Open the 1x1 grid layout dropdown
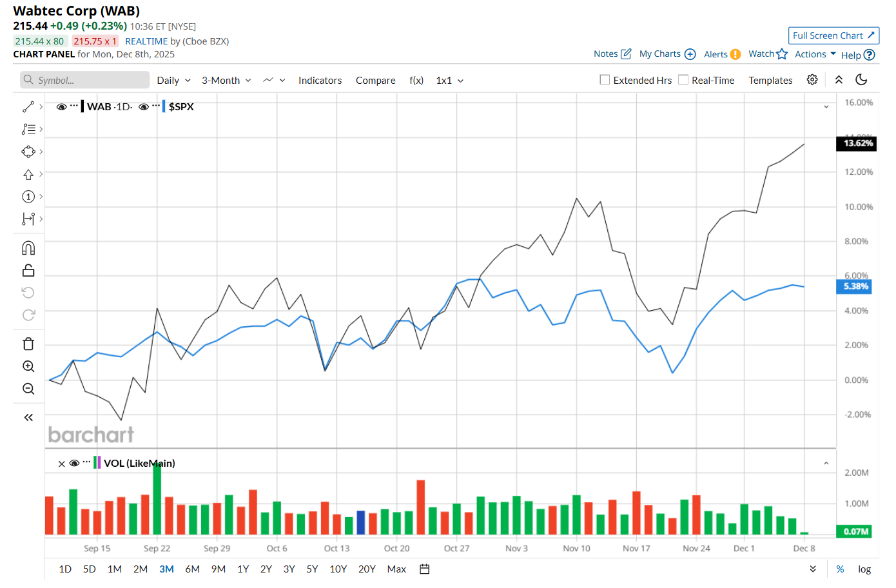 pos(450,80)
